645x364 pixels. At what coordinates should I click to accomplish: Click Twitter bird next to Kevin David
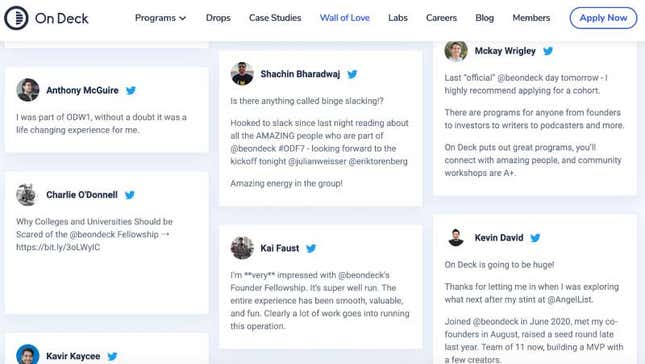point(535,238)
